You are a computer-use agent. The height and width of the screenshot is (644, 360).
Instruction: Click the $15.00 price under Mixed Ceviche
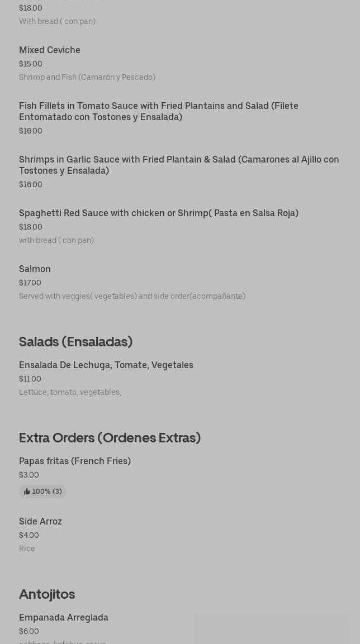31,64
